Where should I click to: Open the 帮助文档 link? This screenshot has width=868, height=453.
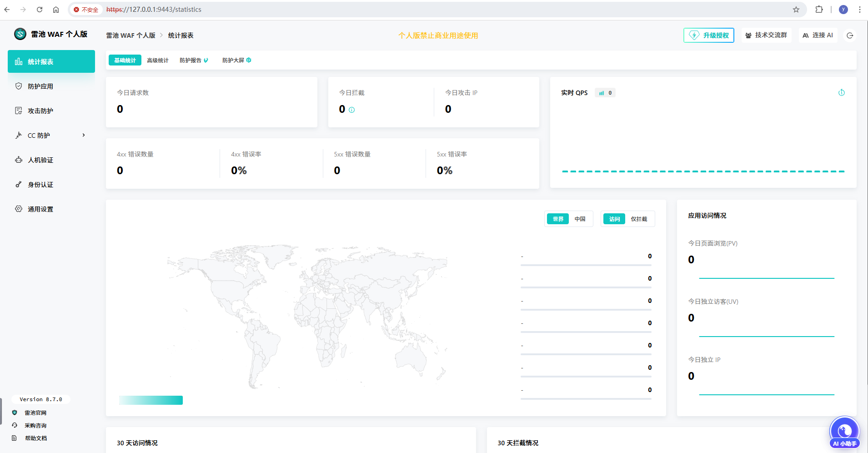click(x=35, y=438)
